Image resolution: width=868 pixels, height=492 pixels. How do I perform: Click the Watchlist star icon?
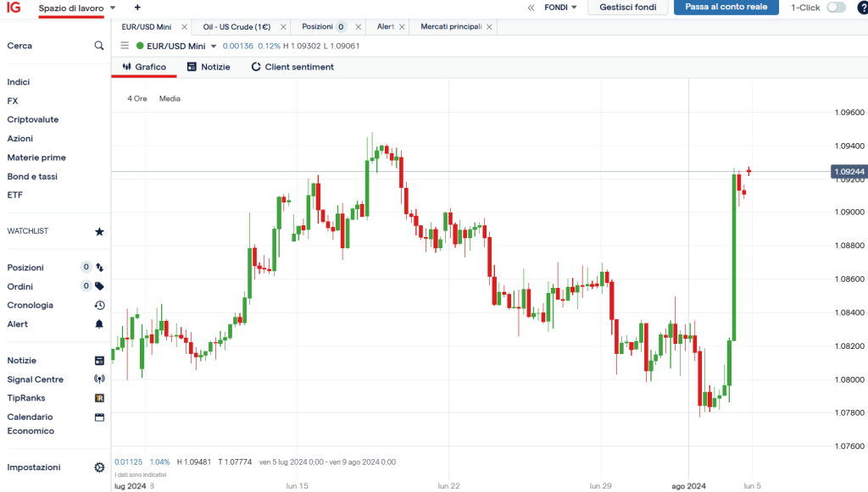(x=99, y=232)
